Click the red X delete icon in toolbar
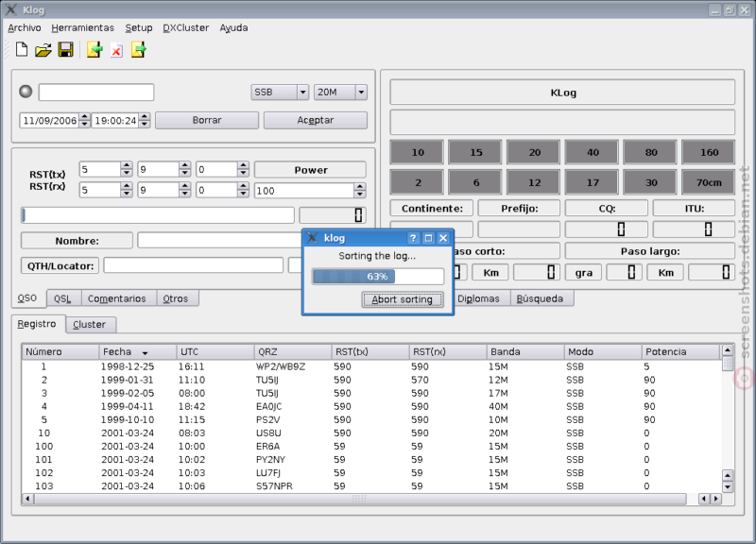The height and width of the screenshot is (544, 756). point(116,50)
